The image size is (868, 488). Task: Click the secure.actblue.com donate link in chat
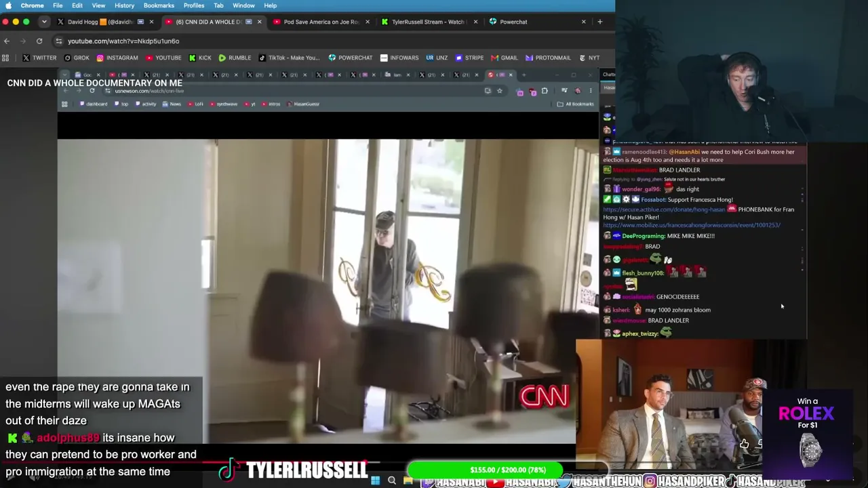665,209
